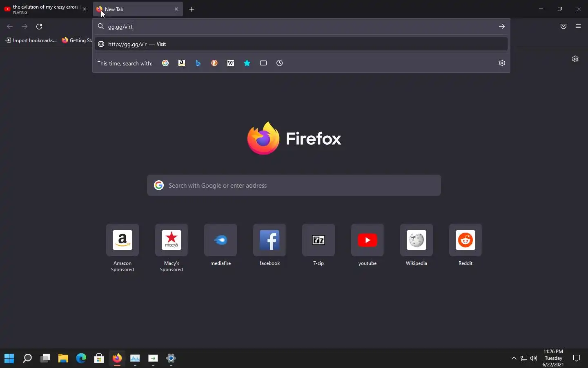Image resolution: width=588 pixels, height=368 pixels.
Task: Search this time with Amazon icon
Action: [x=182, y=63]
